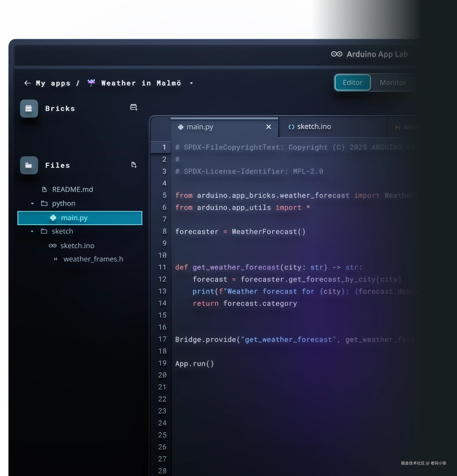The width and height of the screenshot is (457, 476).
Task: Go to My apps breadcrumb
Action: click(53, 83)
